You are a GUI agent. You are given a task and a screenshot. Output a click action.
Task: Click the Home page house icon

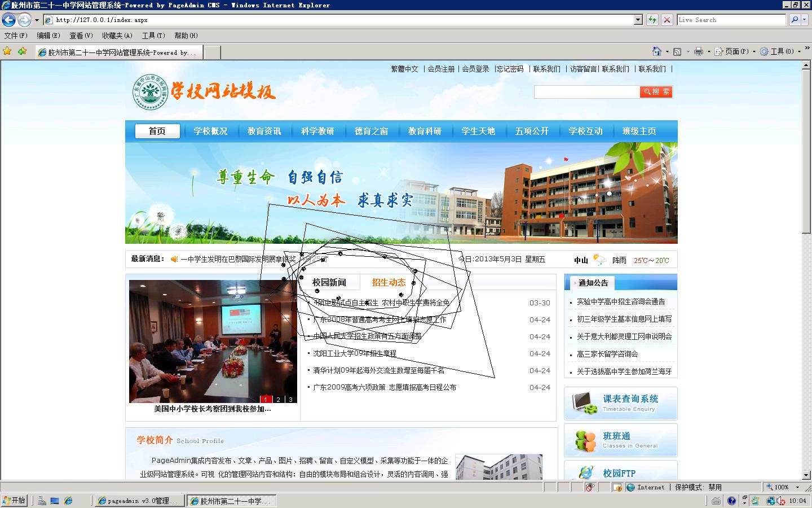tap(656, 51)
